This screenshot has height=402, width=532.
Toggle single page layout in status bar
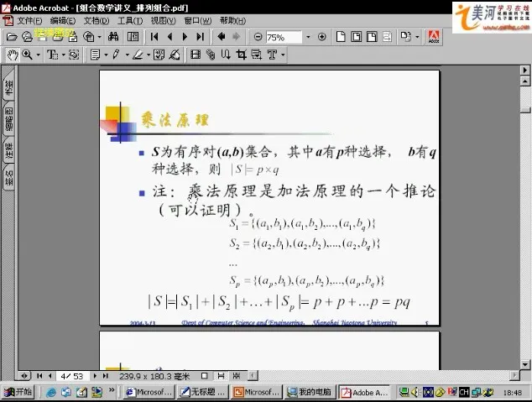[205, 376]
